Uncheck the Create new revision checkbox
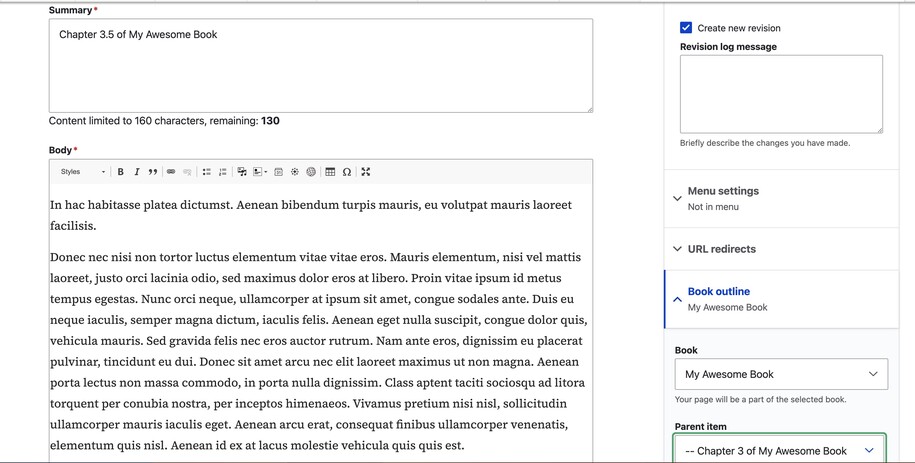Screen dimensions: 915x463 point(686,28)
